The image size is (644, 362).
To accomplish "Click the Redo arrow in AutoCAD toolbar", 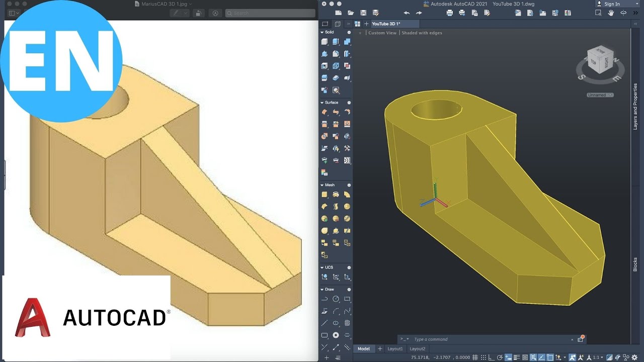I will click(419, 13).
